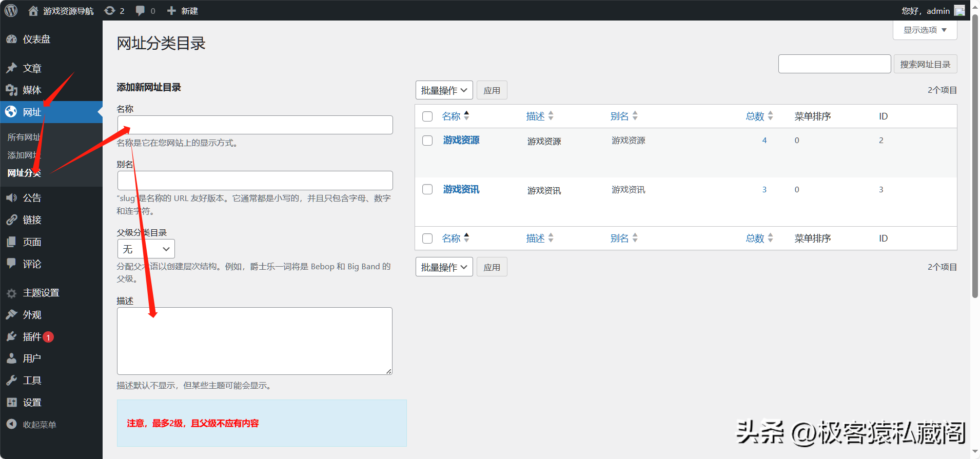Click the 别名 input field
980x459 pixels.
point(255,181)
